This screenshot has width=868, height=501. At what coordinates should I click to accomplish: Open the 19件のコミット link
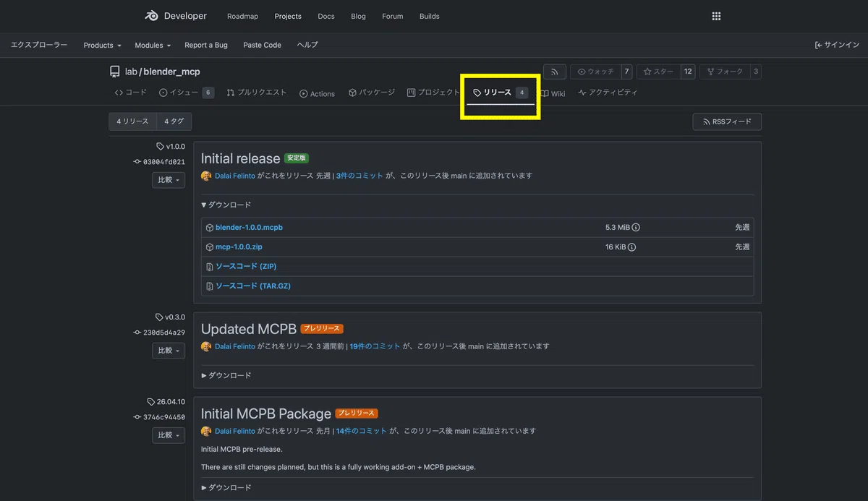click(375, 346)
